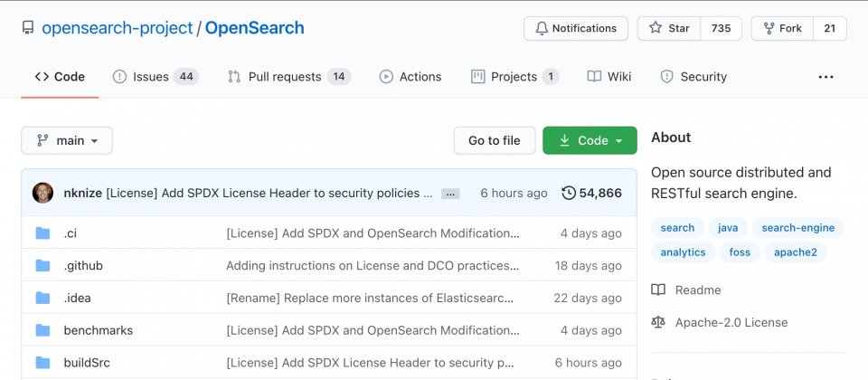
Task: Open the .ci folder
Action: point(71,233)
